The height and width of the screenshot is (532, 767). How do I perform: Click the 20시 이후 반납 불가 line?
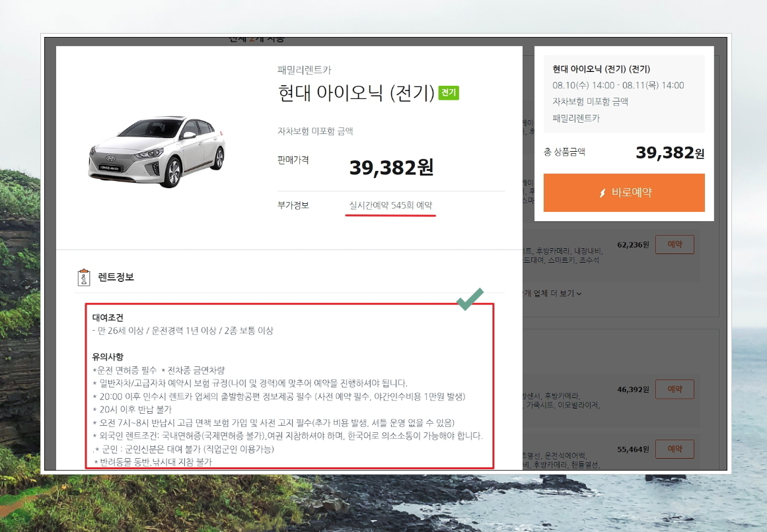pyautogui.click(x=133, y=409)
